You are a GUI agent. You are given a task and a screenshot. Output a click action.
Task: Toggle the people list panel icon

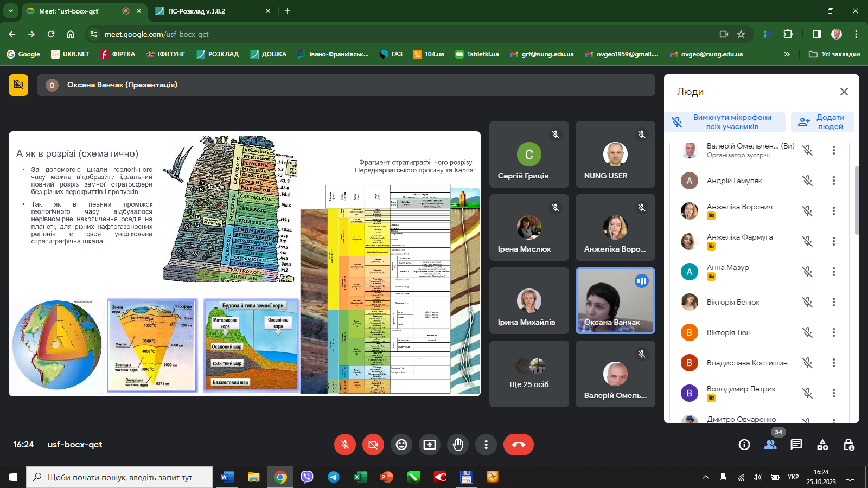[770, 445]
